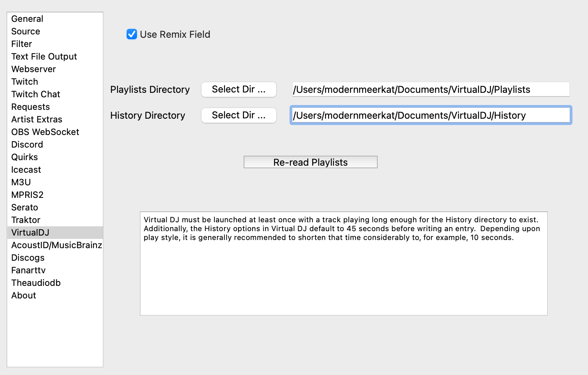588x375 pixels.
Task: Switch to the Traktor settings
Action: click(26, 220)
